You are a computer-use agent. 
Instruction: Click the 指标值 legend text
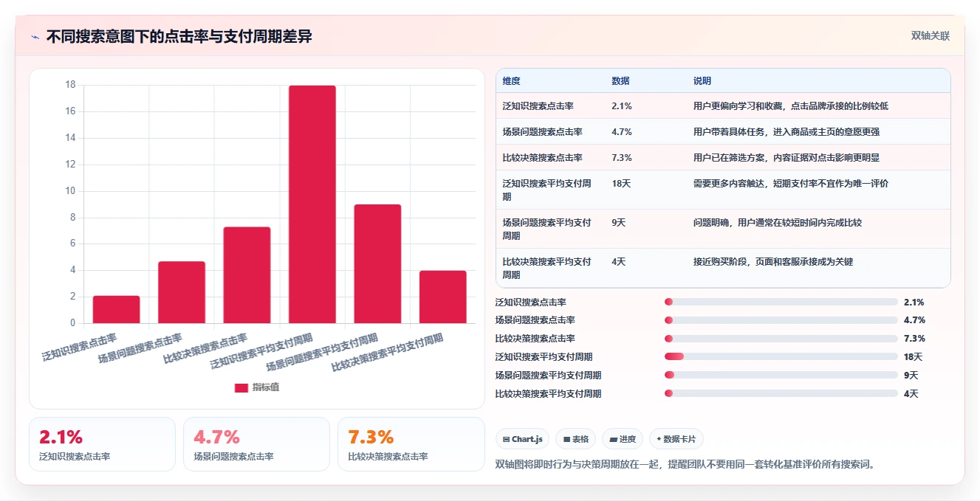point(266,387)
